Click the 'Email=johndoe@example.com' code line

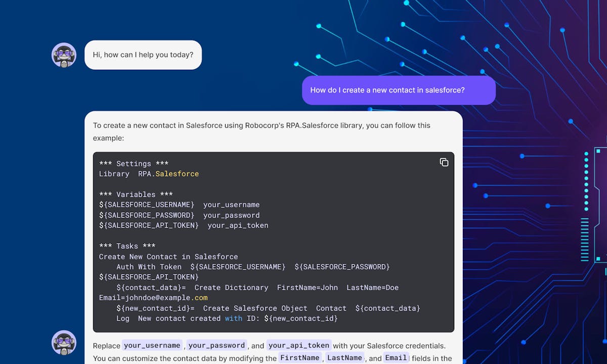coord(153,298)
